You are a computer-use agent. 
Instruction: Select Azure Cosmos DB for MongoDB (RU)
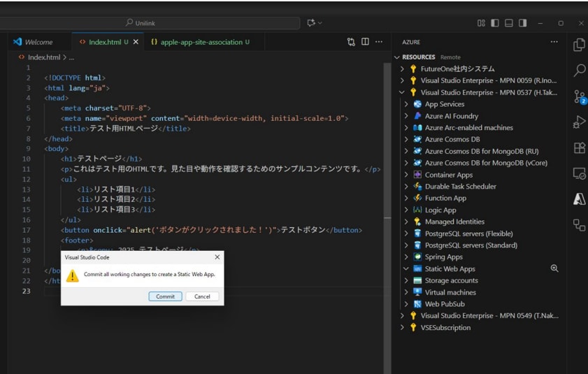click(x=482, y=151)
